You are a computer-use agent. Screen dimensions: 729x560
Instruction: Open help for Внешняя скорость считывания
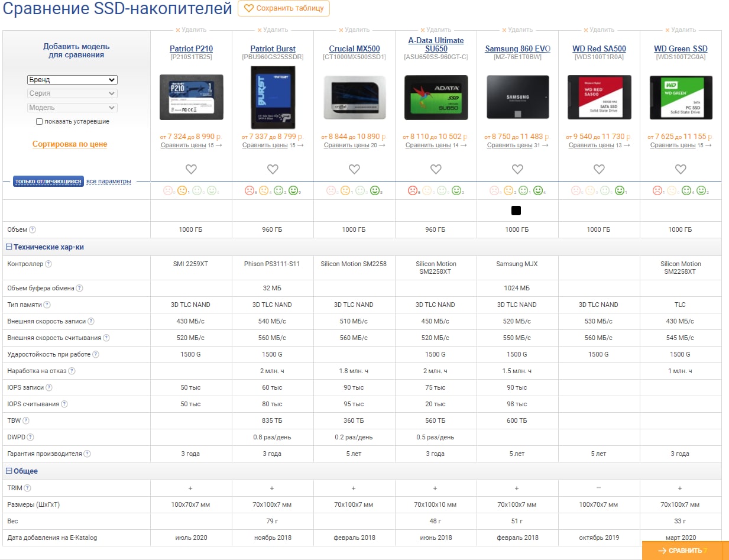pos(106,338)
